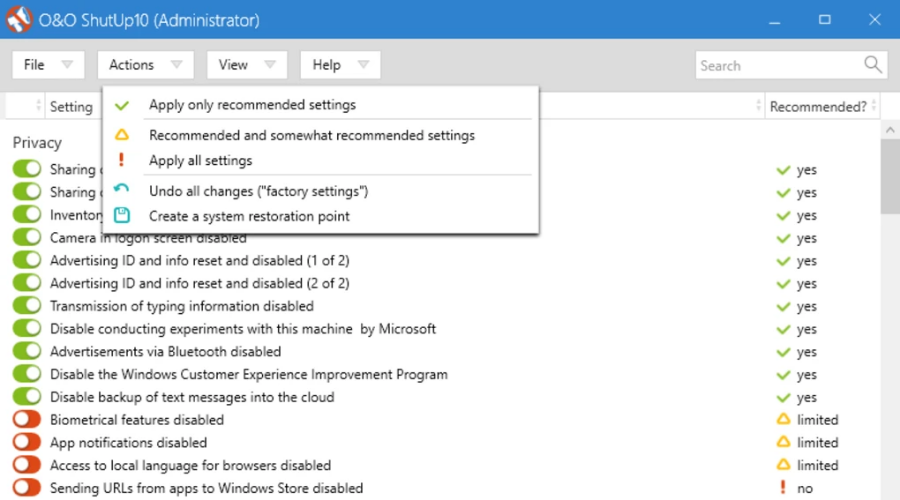
Task: Toggle Camera in logon screen disabled
Action: (27, 237)
